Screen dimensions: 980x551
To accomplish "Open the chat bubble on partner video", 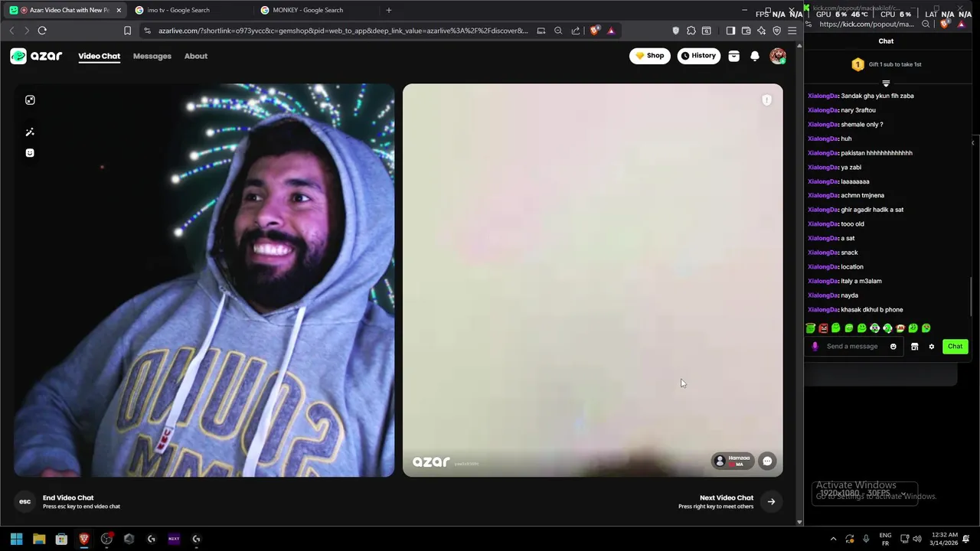I will 767,461.
